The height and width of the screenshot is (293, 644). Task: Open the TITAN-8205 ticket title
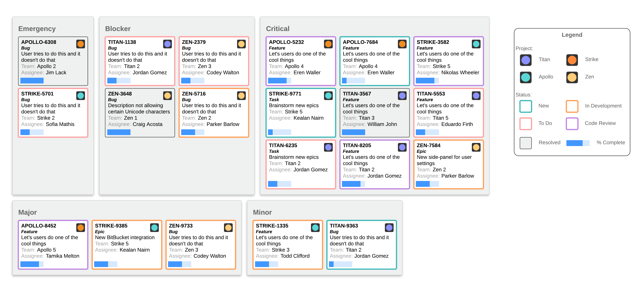(x=357, y=145)
